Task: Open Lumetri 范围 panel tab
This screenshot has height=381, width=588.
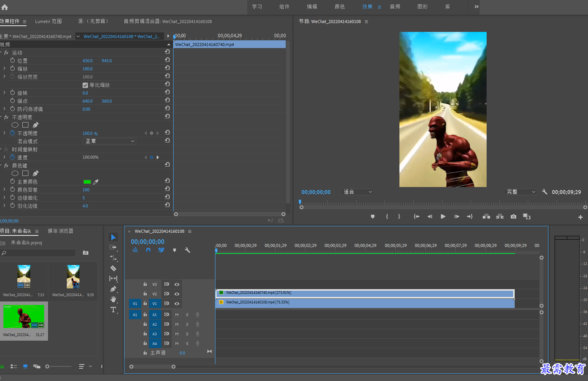Action: point(48,22)
